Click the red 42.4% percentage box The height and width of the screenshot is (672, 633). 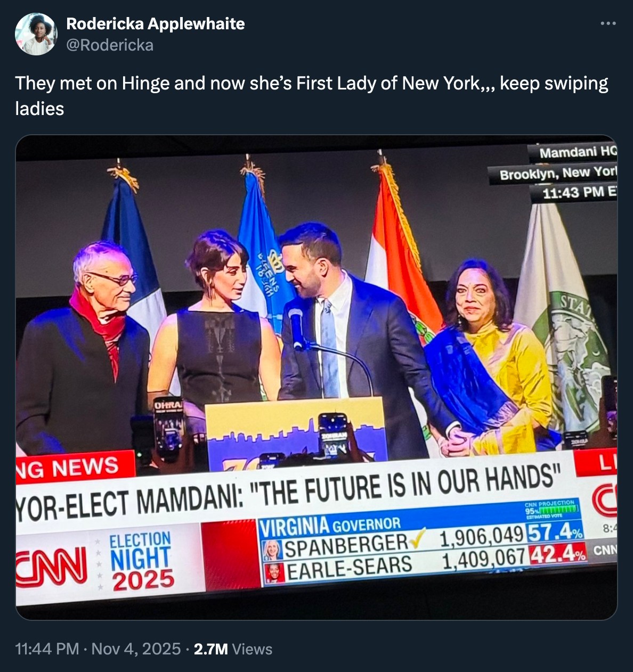pos(557,554)
